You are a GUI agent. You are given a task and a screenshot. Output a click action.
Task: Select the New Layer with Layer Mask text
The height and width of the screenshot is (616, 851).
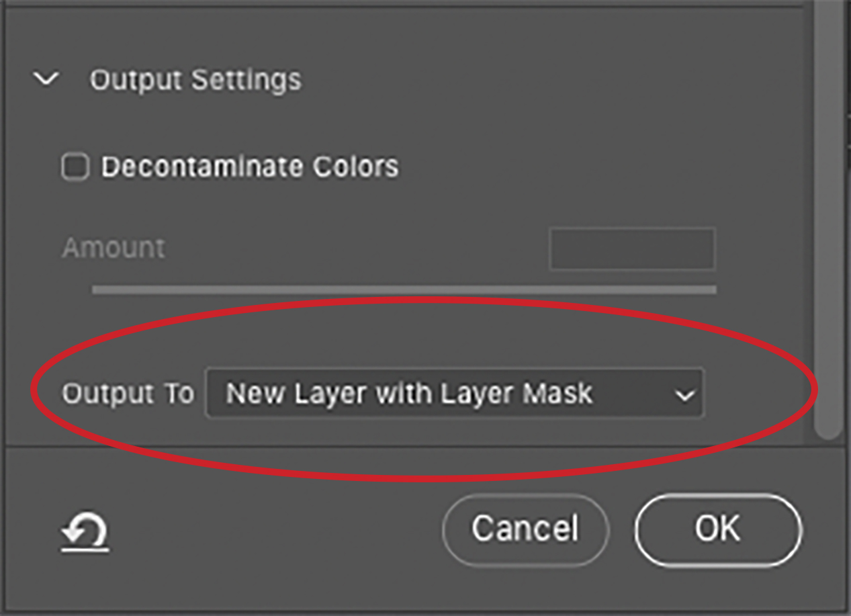click(409, 393)
